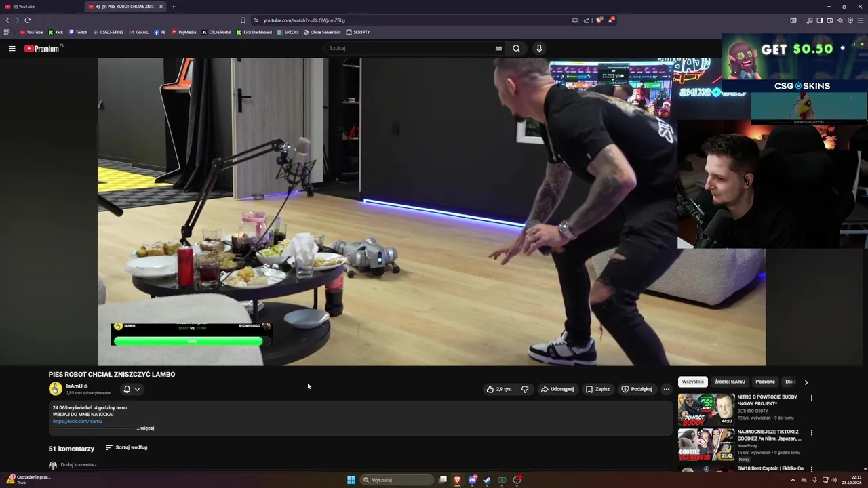Open the on-screen keyboard in search box
Screen dimensions: 868x488
point(498,48)
